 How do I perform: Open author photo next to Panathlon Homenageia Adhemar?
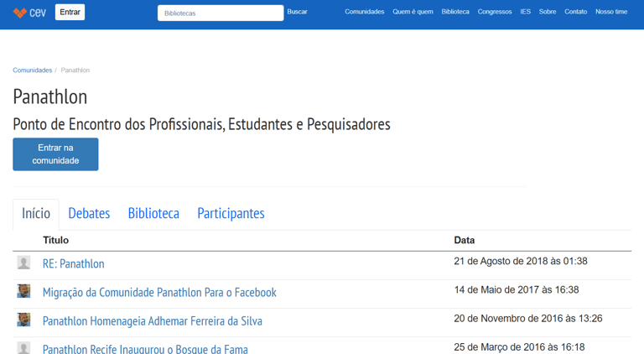(x=23, y=320)
